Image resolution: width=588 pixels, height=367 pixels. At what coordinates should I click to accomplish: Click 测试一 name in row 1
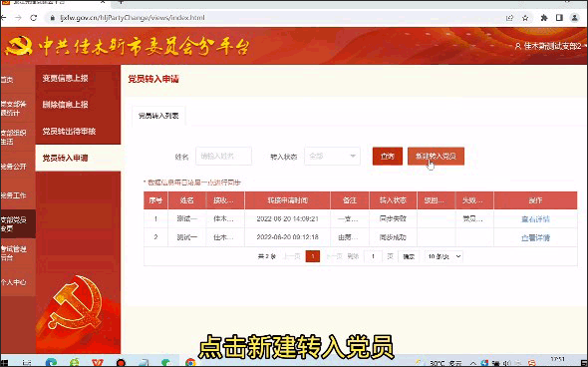point(186,218)
